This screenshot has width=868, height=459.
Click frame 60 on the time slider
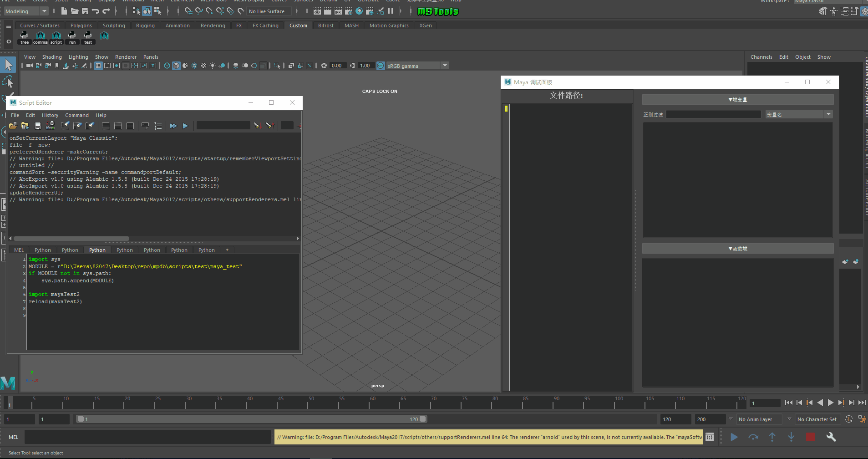372,403
